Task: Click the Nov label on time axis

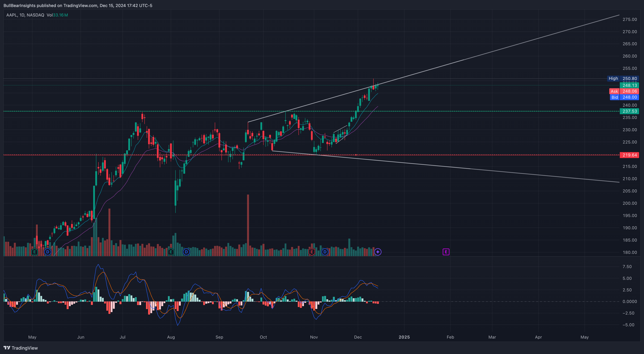Action: (314, 337)
